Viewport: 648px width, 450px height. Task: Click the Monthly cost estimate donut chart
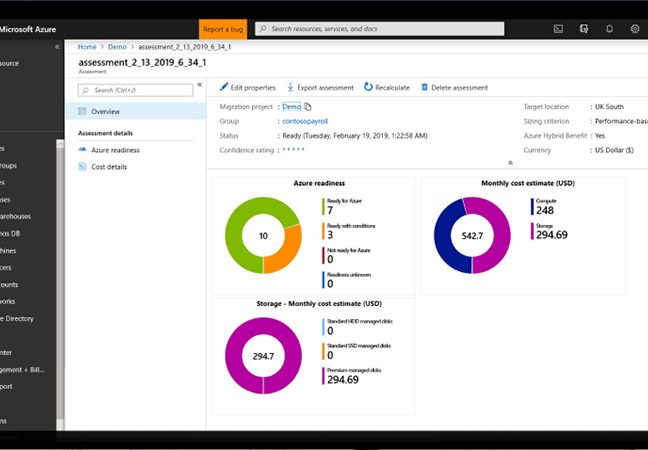(x=472, y=235)
